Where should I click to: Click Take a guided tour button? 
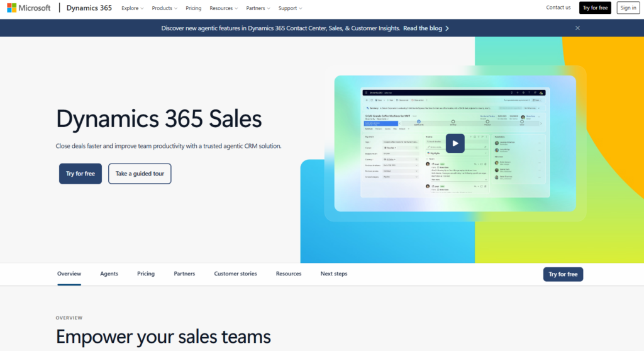140,174
